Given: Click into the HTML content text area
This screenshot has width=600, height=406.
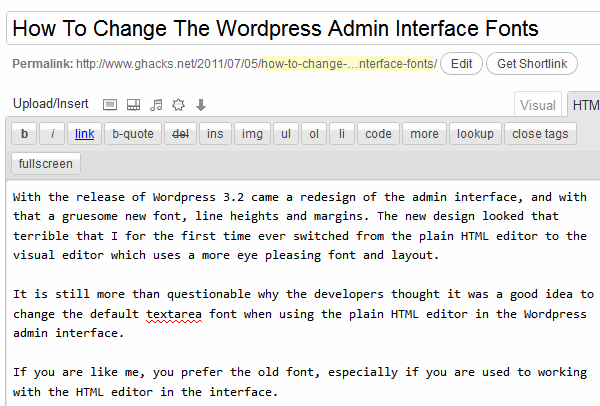Looking at the screenshot, I should 303,294.
